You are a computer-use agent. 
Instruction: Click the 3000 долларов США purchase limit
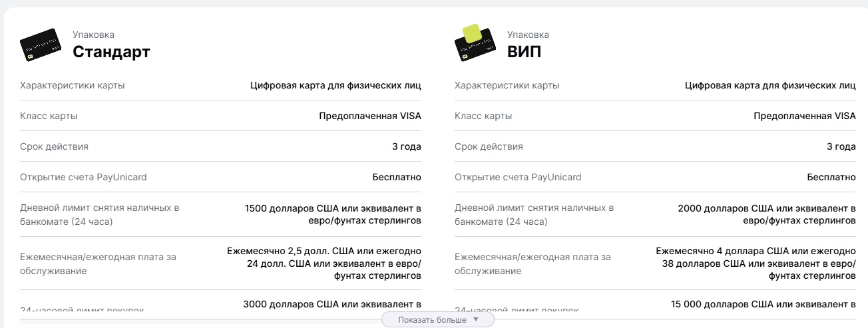[x=332, y=305]
